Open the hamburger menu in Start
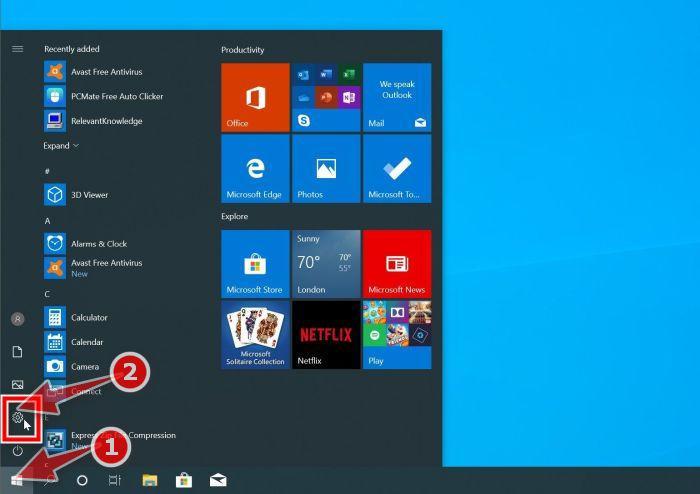This screenshot has width=700, height=494. tap(17, 49)
